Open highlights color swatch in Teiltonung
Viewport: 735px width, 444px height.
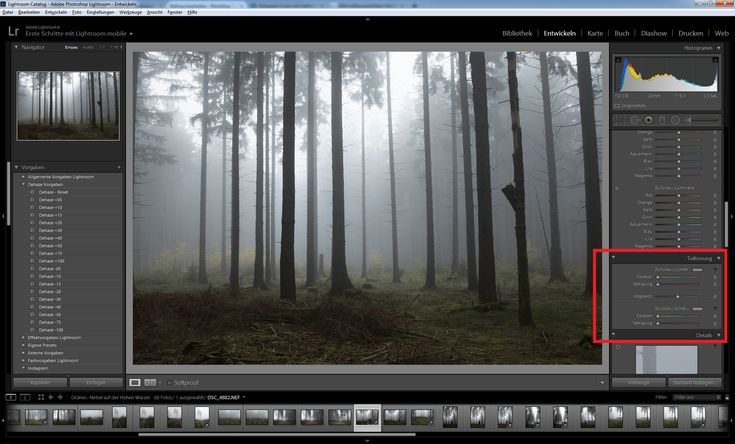[698, 270]
